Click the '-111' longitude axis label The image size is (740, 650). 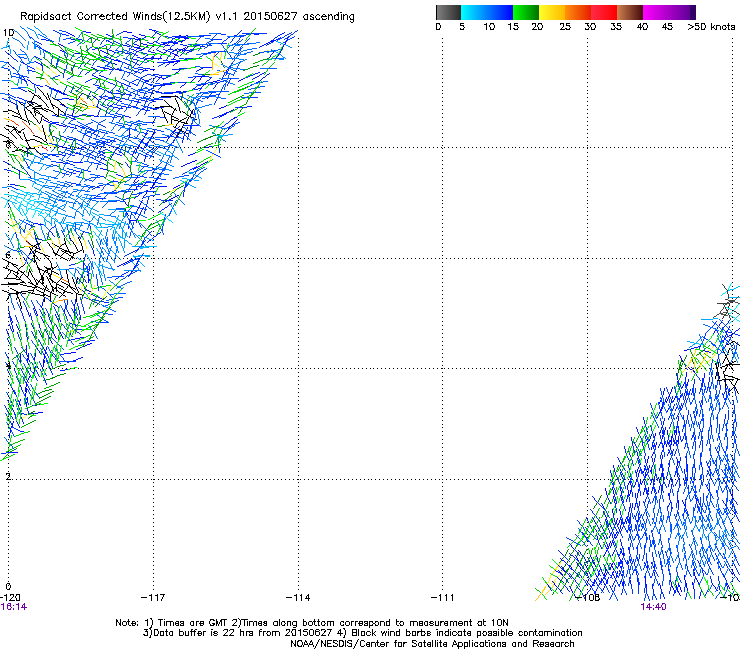(443, 598)
